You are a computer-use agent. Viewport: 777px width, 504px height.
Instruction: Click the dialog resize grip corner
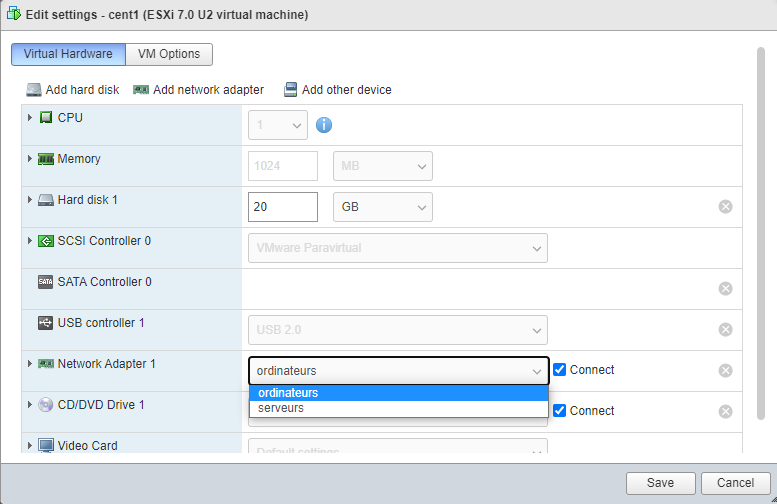click(x=774, y=501)
